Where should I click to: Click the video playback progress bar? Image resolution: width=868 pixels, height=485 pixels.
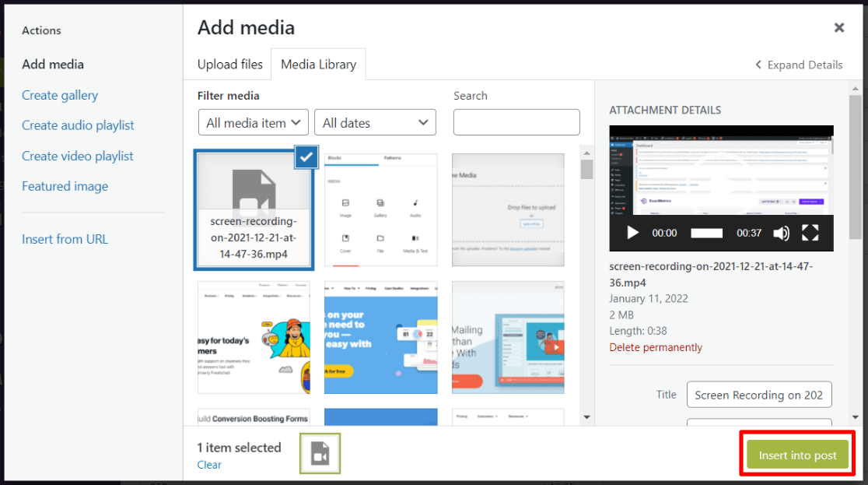point(706,233)
